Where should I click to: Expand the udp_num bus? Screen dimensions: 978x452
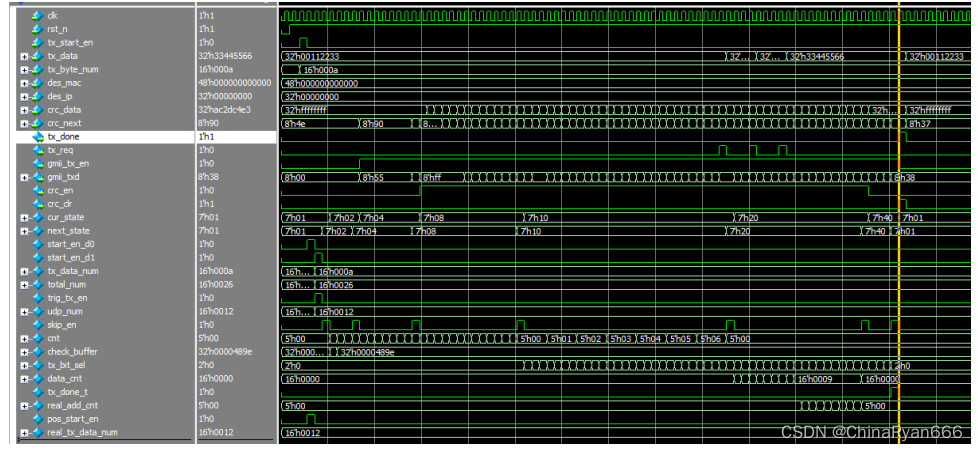(x=24, y=311)
